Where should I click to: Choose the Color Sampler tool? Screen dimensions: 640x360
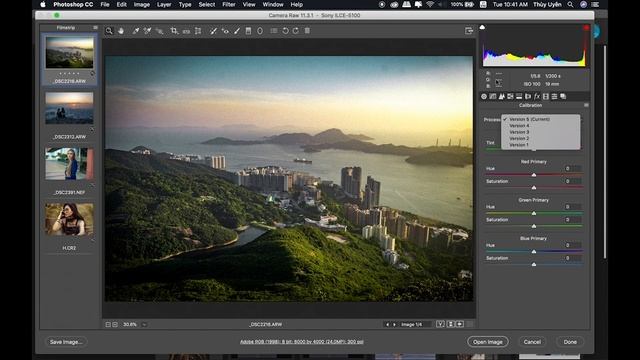(x=147, y=31)
